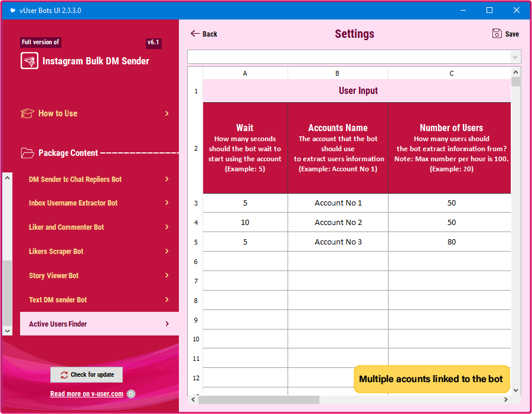Click empty cell in row 6 column A
This screenshot has height=414, width=532.
click(x=245, y=261)
